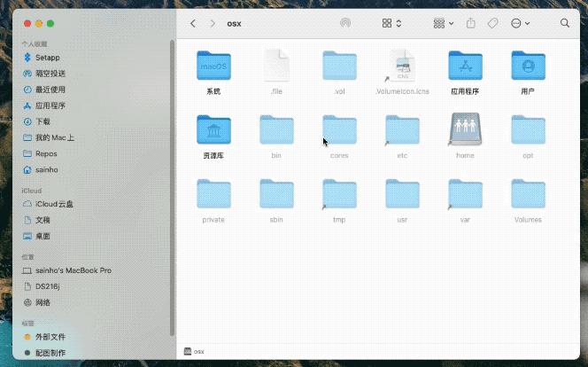Open the DS216j location in the sidebar
The image size is (588, 367).
pos(49,286)
